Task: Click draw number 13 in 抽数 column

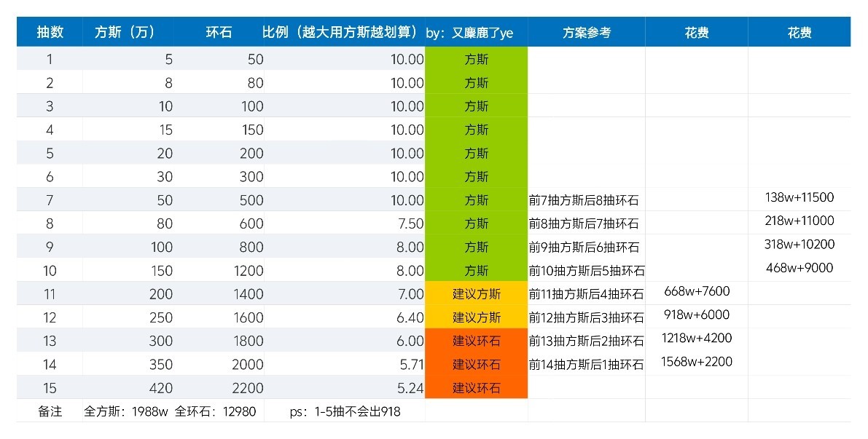Action: pyautogui.click(x=50, y=341)
